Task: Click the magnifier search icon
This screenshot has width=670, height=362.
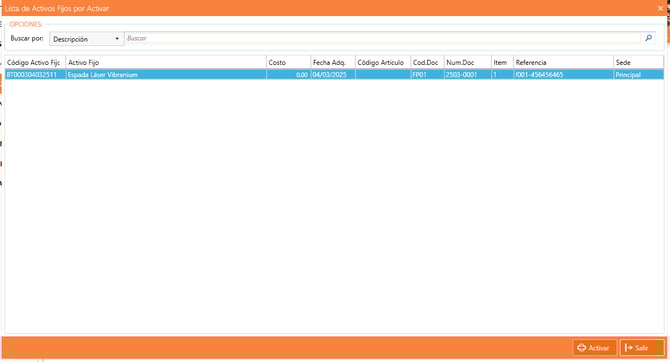Action: click(x=648, y=38)
